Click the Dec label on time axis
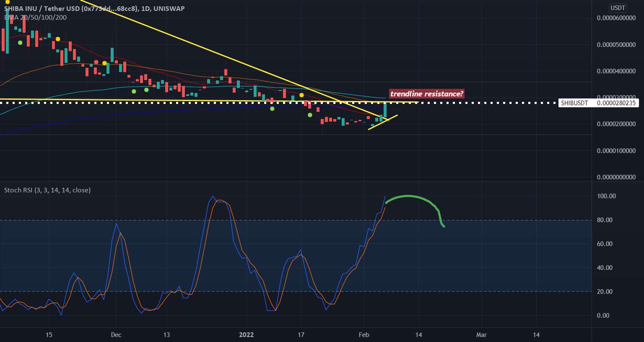644x342 pixels. (x=116, y=335)
